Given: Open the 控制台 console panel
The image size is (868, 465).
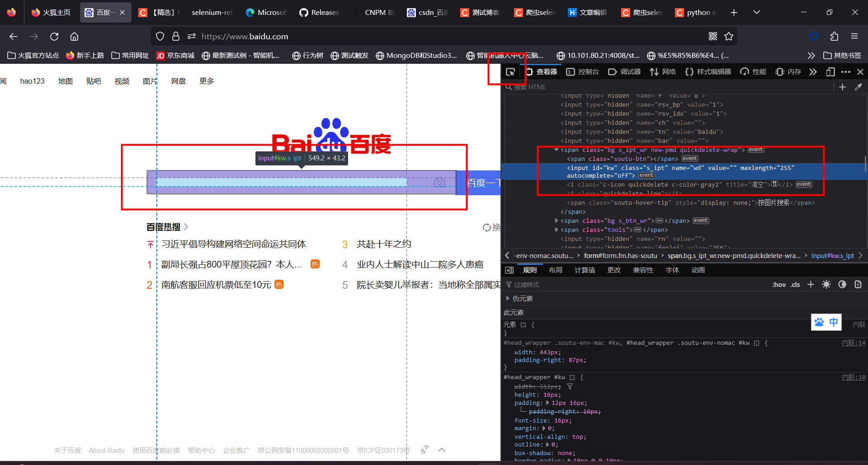Looking at the screenshot, I should [x=583, y=72].
